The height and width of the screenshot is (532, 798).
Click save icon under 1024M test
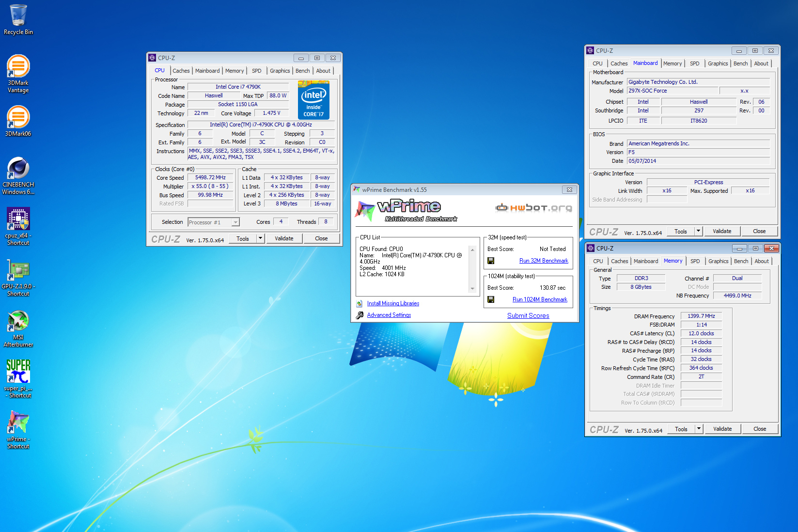[x=491, y=299]
